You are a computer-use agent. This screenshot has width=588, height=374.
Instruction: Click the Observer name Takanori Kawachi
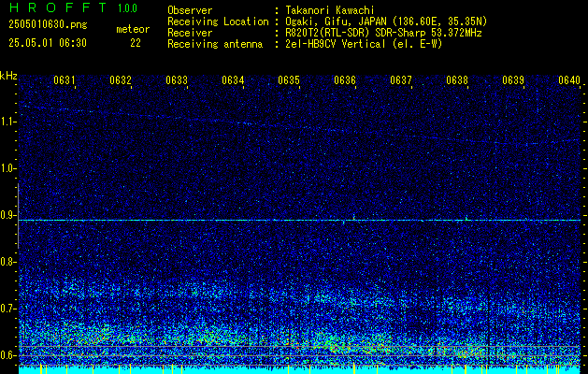tap(330, 10)
